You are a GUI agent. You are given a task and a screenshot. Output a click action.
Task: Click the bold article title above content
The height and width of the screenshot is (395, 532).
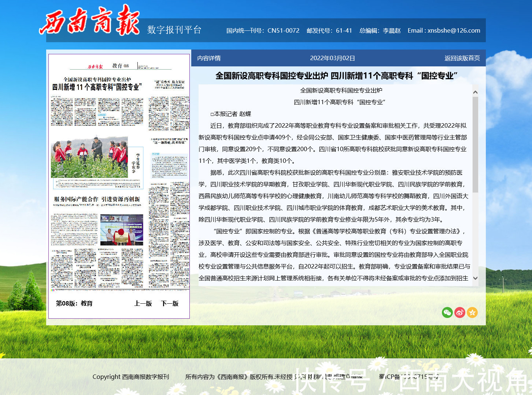[x=336, y=76]
